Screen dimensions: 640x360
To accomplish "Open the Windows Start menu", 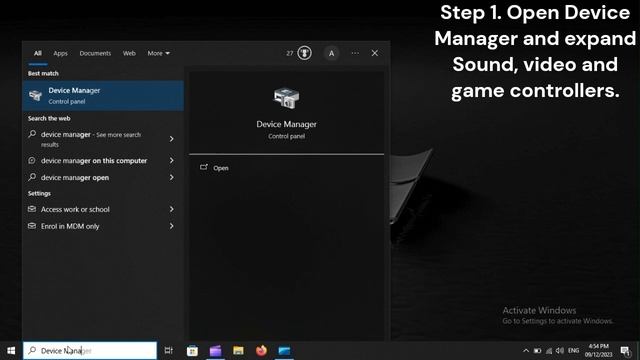I will click(x=11, y=351).
